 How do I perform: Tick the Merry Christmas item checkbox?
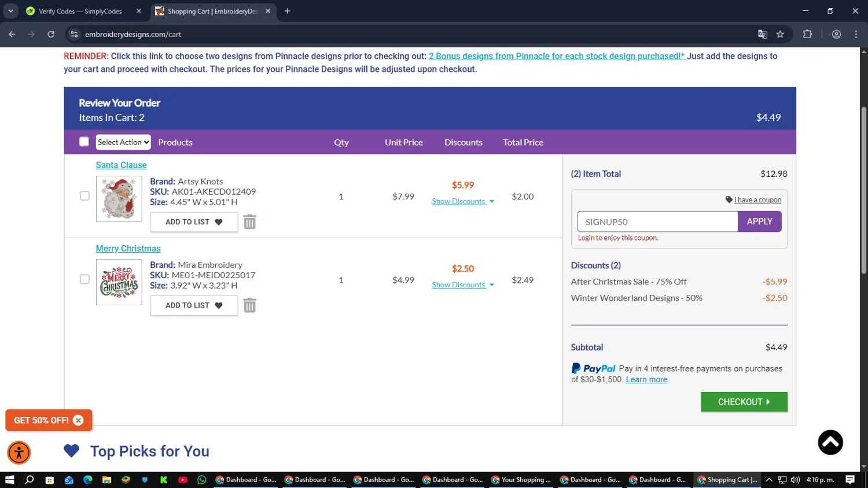click(x=84, y=279)
